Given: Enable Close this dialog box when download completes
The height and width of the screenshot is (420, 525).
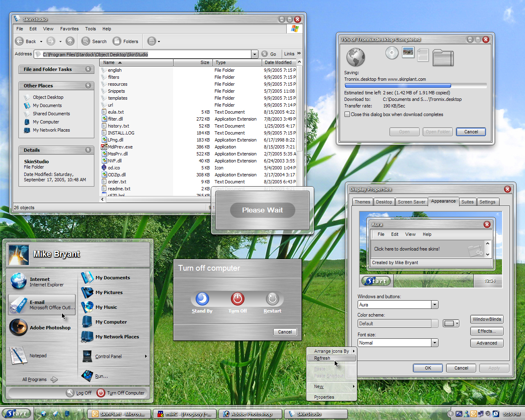Looking at the screenshot, I should (347, 114).
